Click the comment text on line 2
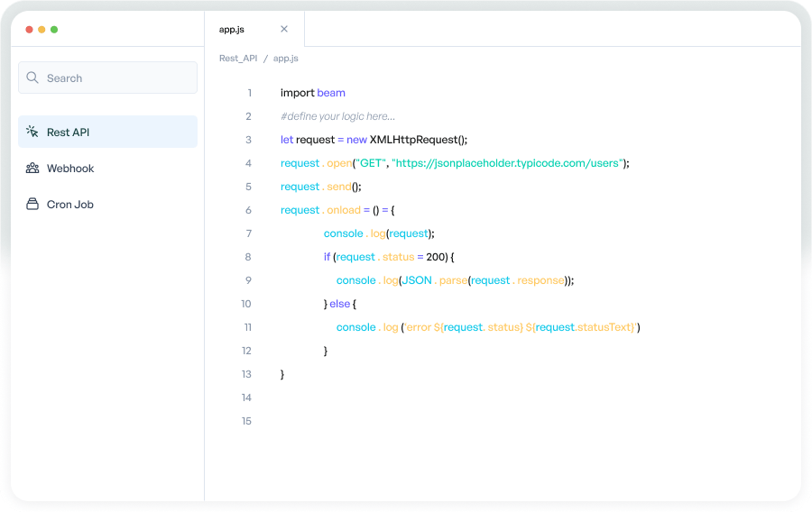812x512 pixels. tap(337, 116)
